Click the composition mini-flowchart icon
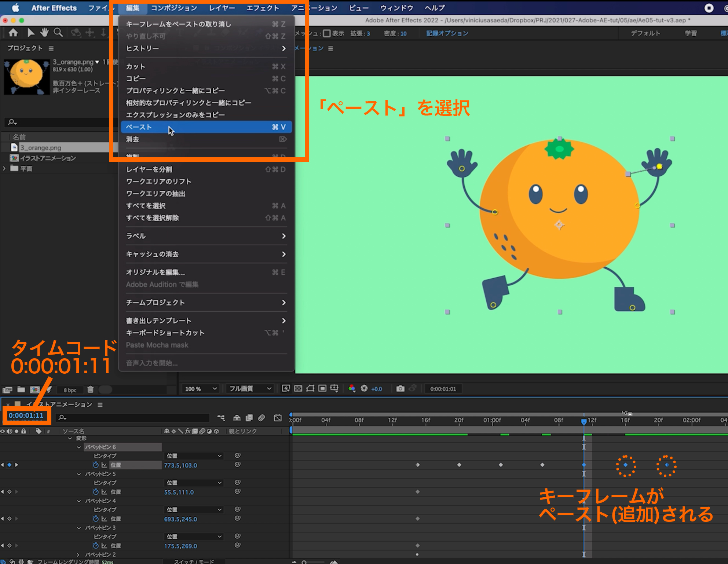 click(x=221, y=418)
